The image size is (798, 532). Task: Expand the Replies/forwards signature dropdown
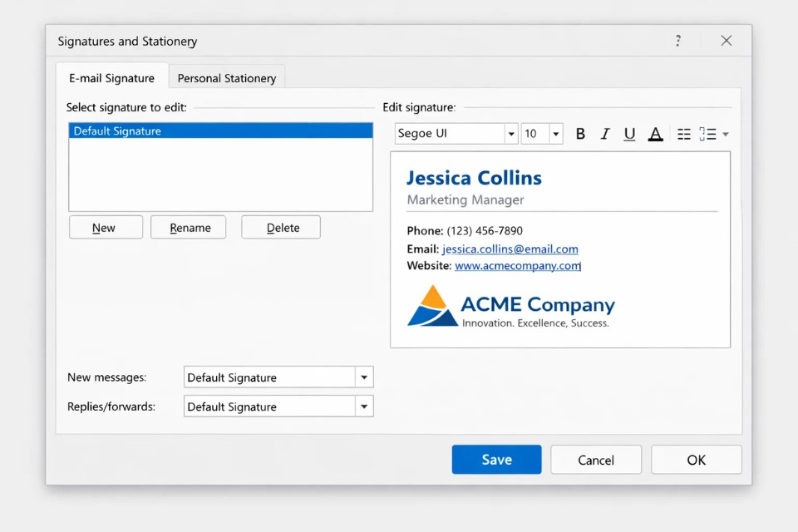[363, 406]
